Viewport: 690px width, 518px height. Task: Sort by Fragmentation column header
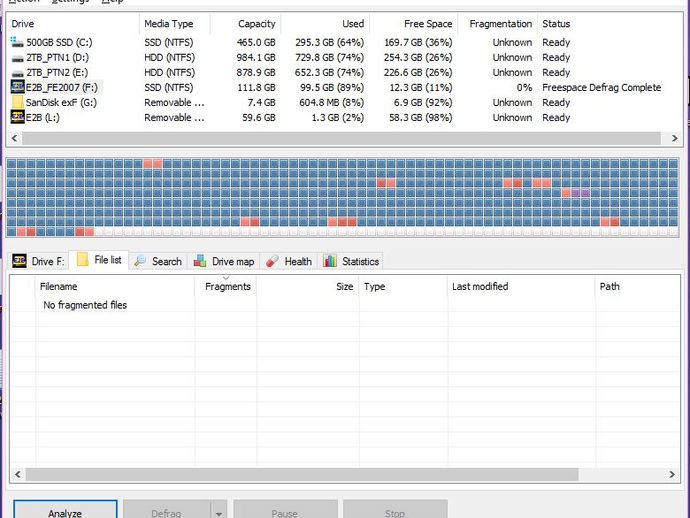497,24
